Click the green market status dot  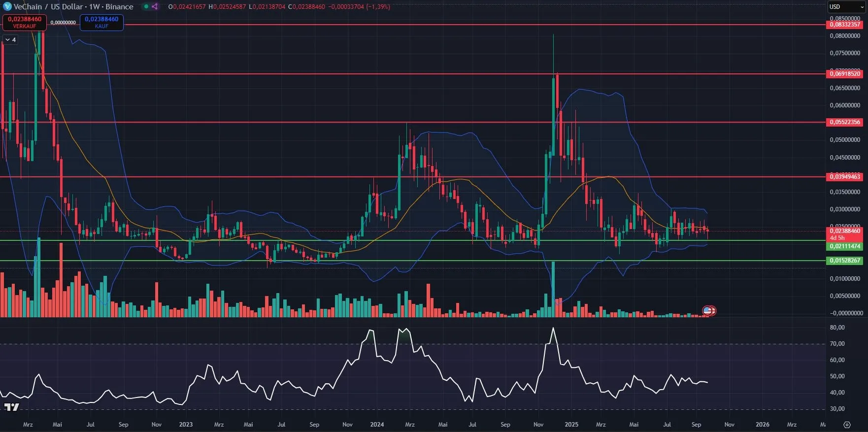point(146,6)
